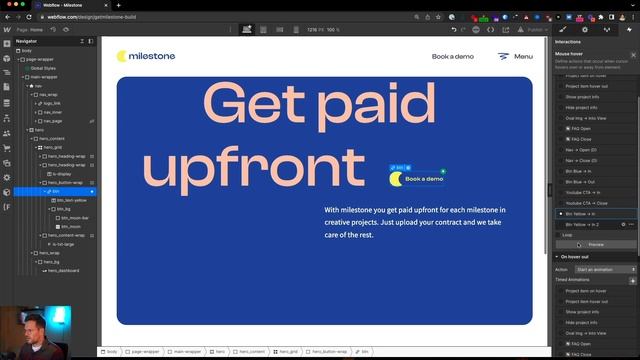Expand the nav_inner tree node
This screenshot has height=360, width=640.
(36, 112)
